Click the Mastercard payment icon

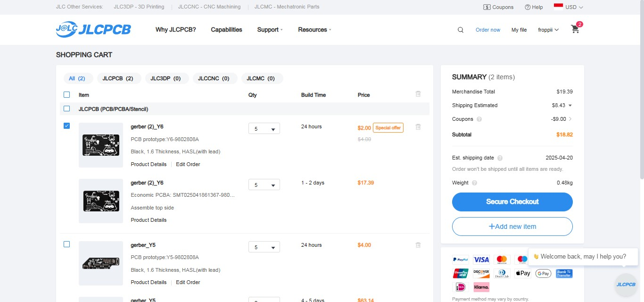(x=502, y=260)
